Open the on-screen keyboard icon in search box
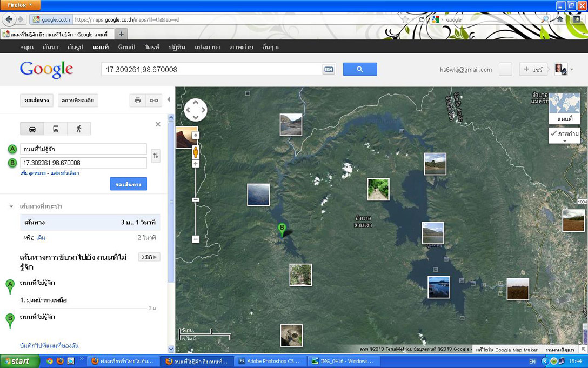588x368 pixels. (x=329, y=69)
